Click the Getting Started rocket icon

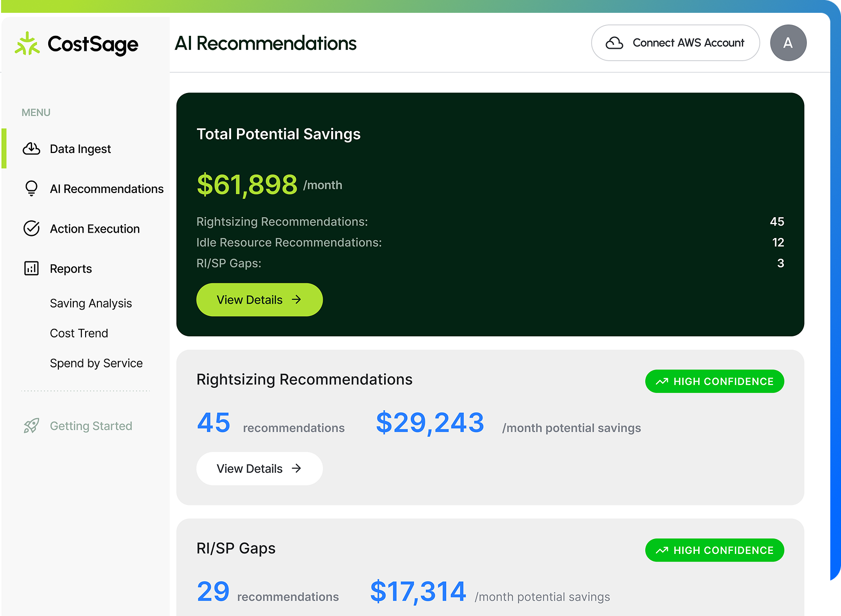32,426
